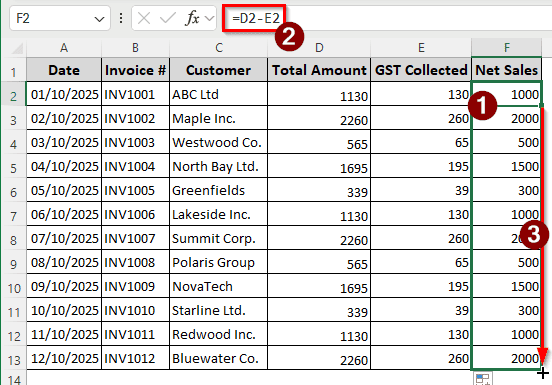Select row 14 header
The width and height of the screenshot is (552, 385).
(x=13, y=379)
